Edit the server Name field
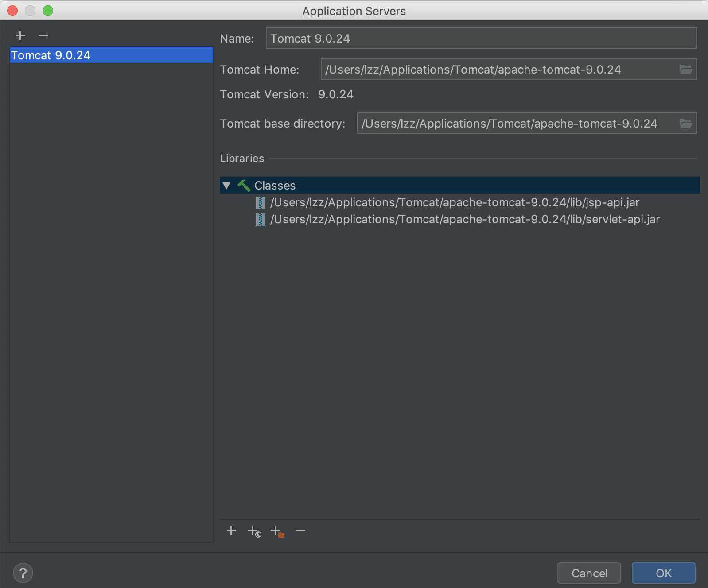 (x=481, y=39)
